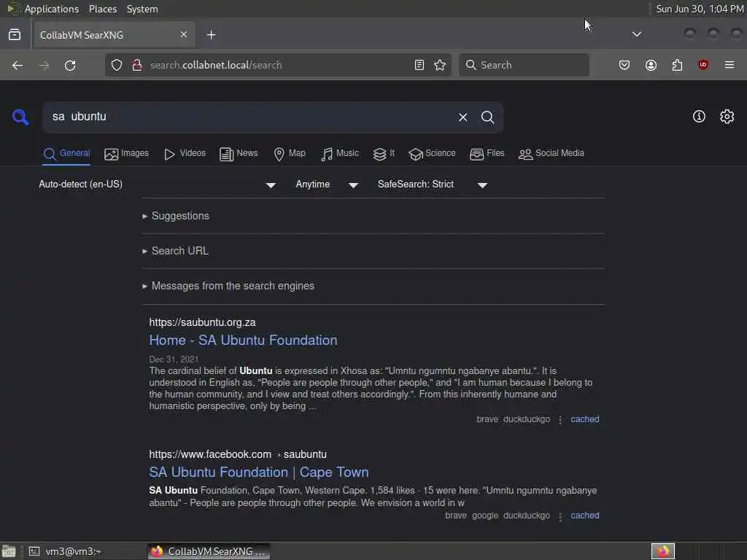Image resolution: width=747 pixels, height=560 pixels.
Task: Open the extensions puzzle icon
Action: click(677, 65)
